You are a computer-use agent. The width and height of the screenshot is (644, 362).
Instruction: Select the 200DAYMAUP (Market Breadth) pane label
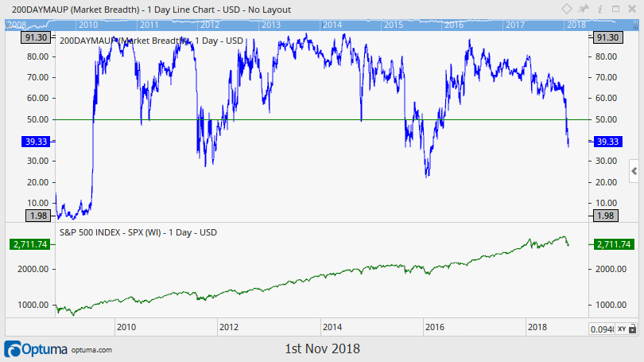pos(151,41)
